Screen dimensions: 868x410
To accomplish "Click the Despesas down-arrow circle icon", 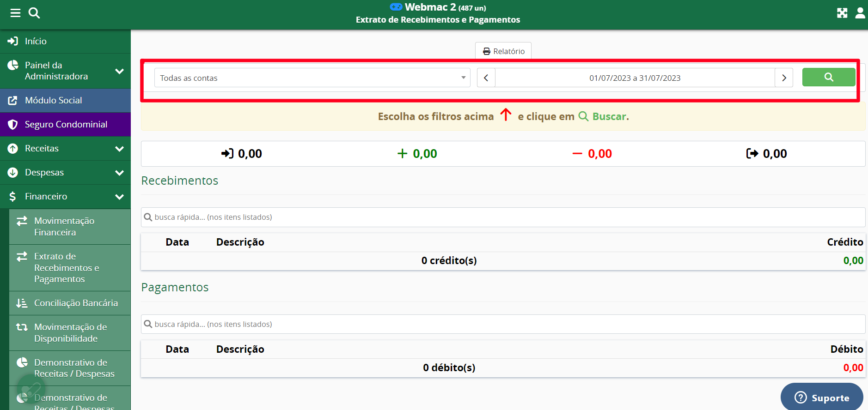I will point(13,172).
